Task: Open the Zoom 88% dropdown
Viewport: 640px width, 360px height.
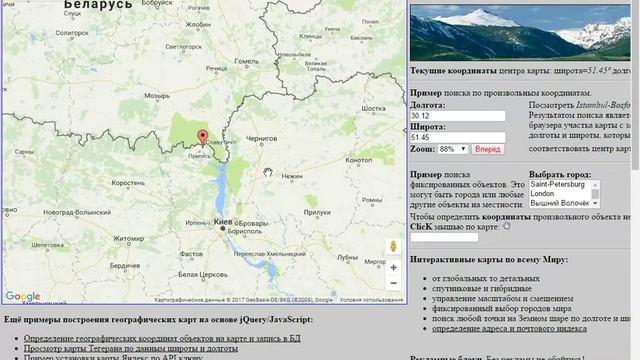Action: pos(453,149)
